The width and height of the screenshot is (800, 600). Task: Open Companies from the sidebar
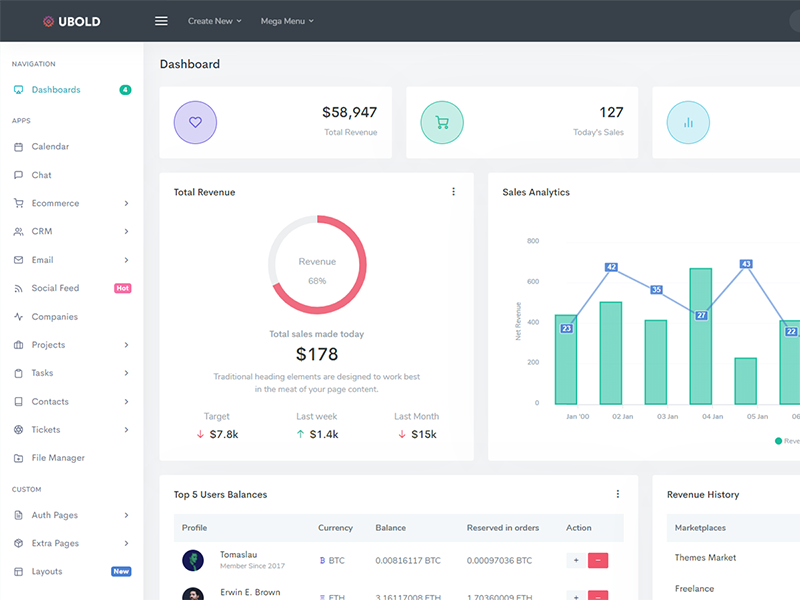(55, 317)
